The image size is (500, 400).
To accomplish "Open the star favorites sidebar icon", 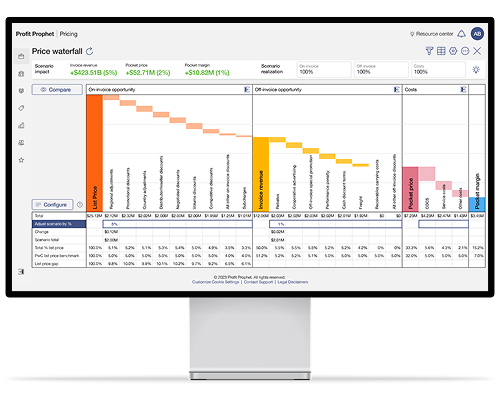I will 21,160.
